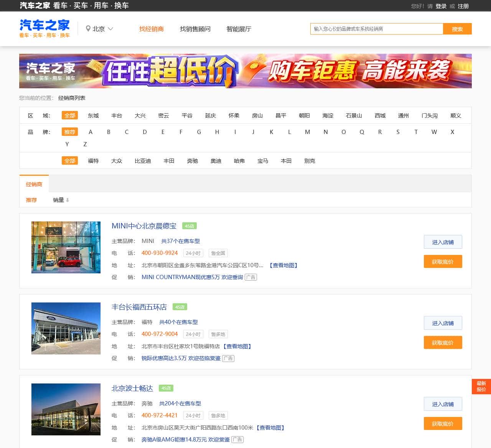
Task: Choose brand letter M
Action: (x=307, y=132)
